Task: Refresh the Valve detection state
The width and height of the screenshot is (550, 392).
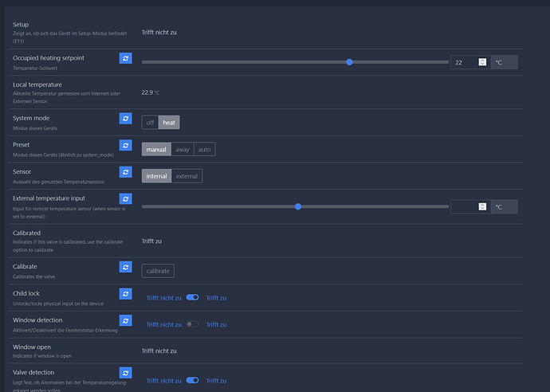Action: pyautogui.click(x=126, y=373)
